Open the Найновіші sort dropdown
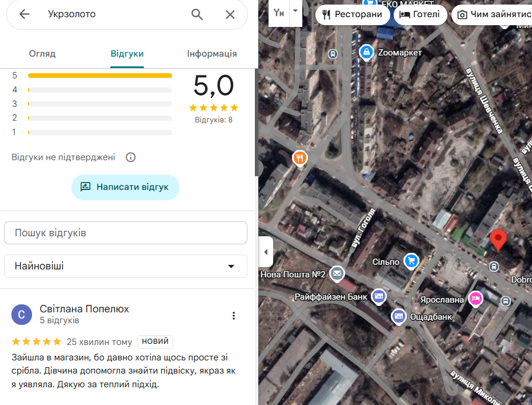 [x=126, y=266]
